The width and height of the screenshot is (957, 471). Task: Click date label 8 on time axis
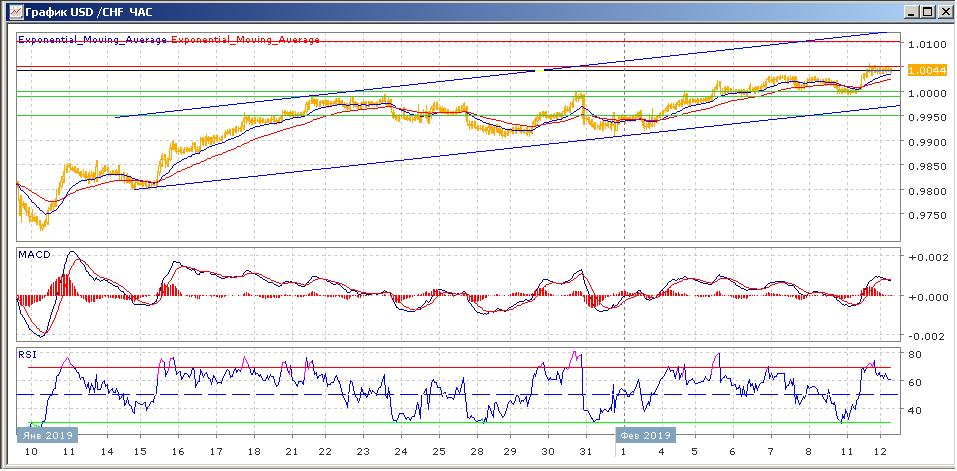point(809,452)
